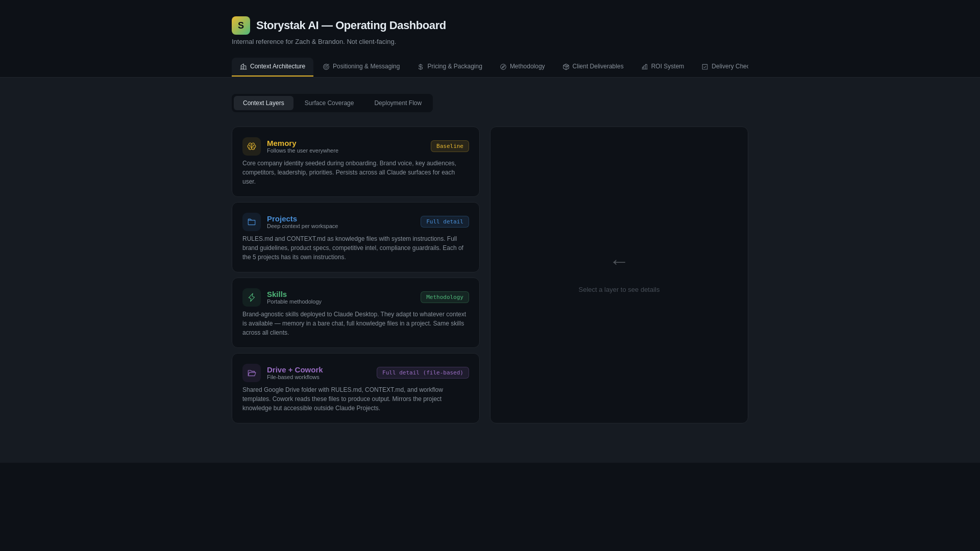Select the Surface Coverage sub-tab
The image size is (980, 551).
point(329,103)
